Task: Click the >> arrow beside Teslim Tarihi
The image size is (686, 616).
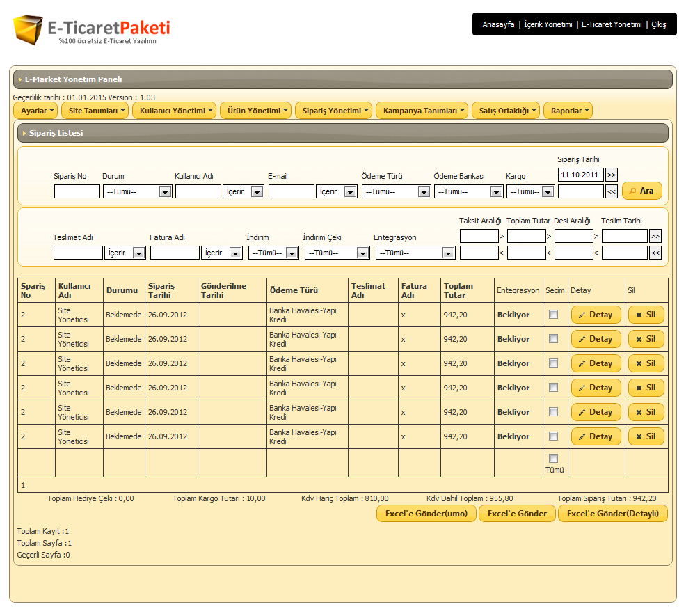Action: point(655,236)
